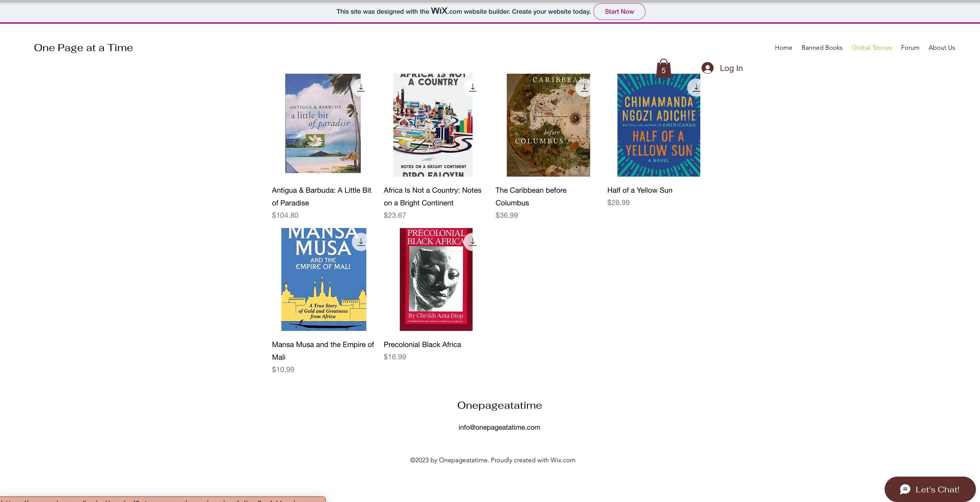This screenshot has height=502, width=980.
Task: Go to the Home menu item
Action: coord(783,48)
